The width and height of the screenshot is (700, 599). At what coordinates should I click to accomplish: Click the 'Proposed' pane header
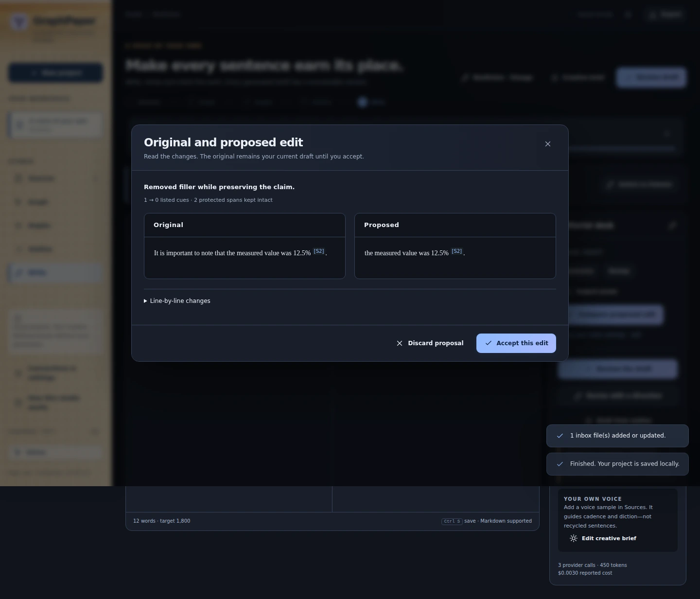455,225
